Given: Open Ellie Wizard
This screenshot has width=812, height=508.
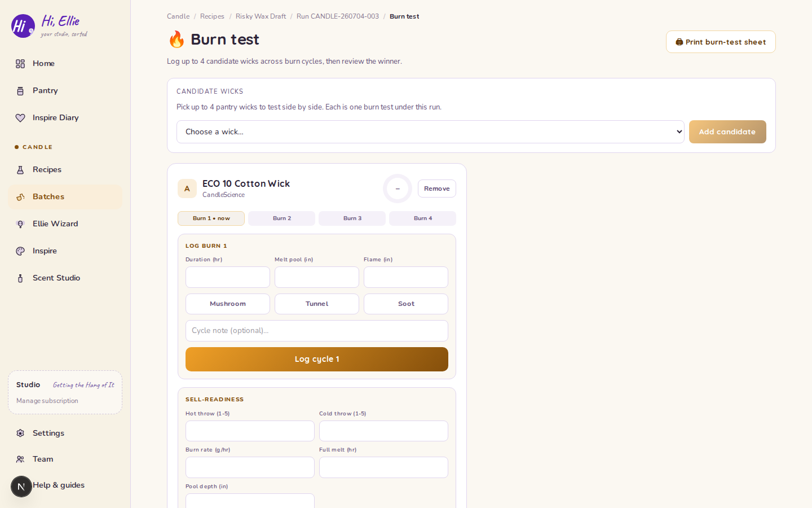Looking at the screenshot, I should tap(65, 224).
